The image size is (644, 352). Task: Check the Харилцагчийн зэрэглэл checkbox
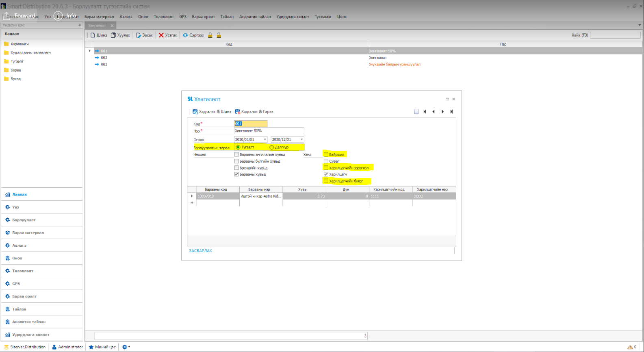tap(326, 168)
